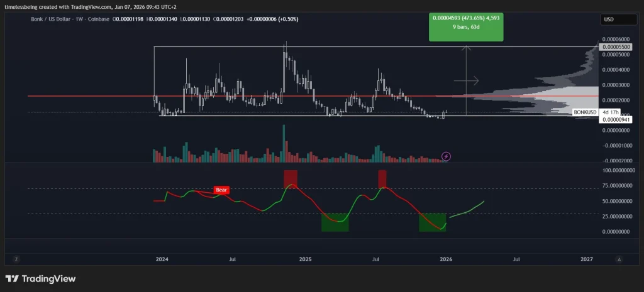Click the second green oversold zone on the oscillator

point(432,222)
